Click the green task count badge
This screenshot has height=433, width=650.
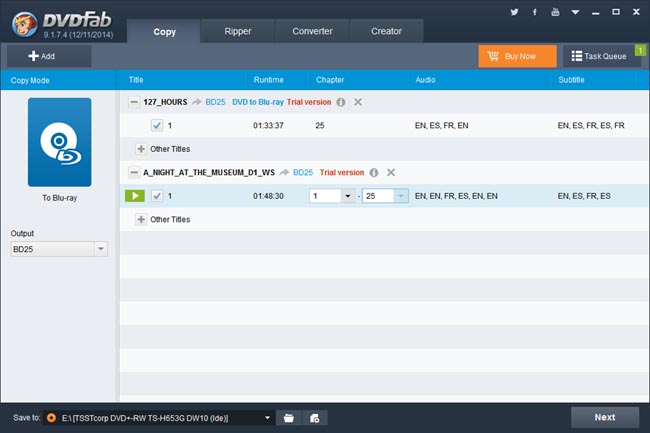640,50
